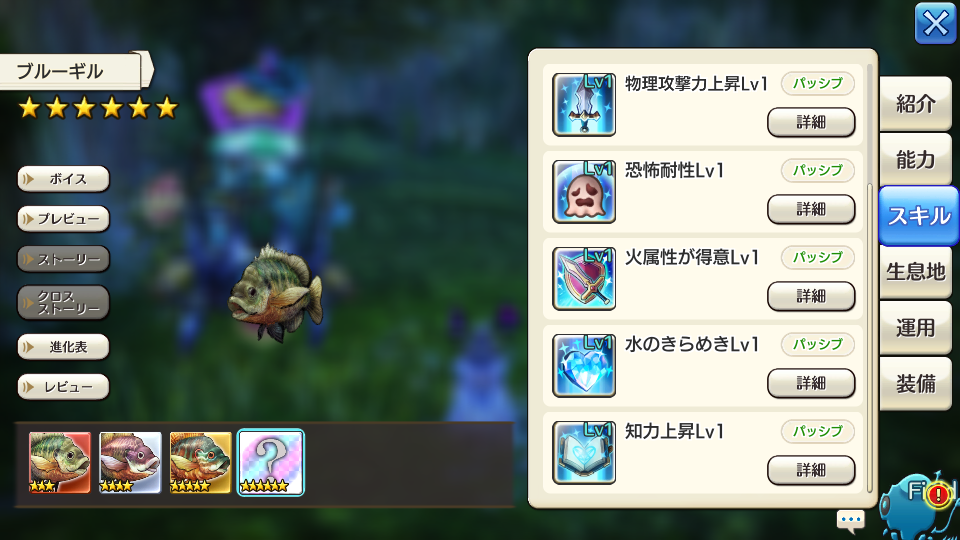Select the five-star gold fish thumbnail
This screenshot has height=540, width=960.
pos(200,462)
